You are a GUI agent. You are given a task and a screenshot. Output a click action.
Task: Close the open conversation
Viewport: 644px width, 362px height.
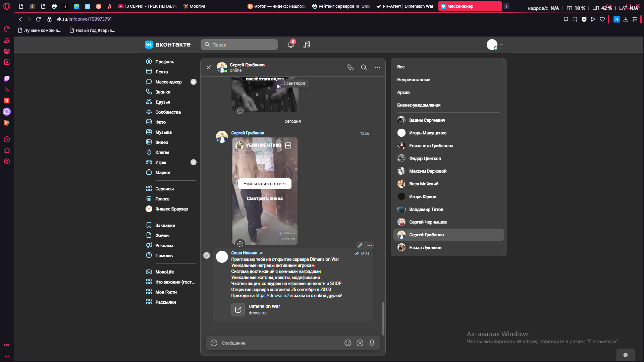pos(209,67)
